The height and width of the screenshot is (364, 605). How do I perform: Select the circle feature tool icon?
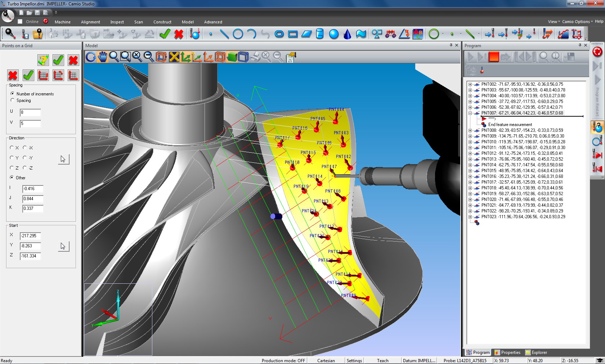coord(238,34)
